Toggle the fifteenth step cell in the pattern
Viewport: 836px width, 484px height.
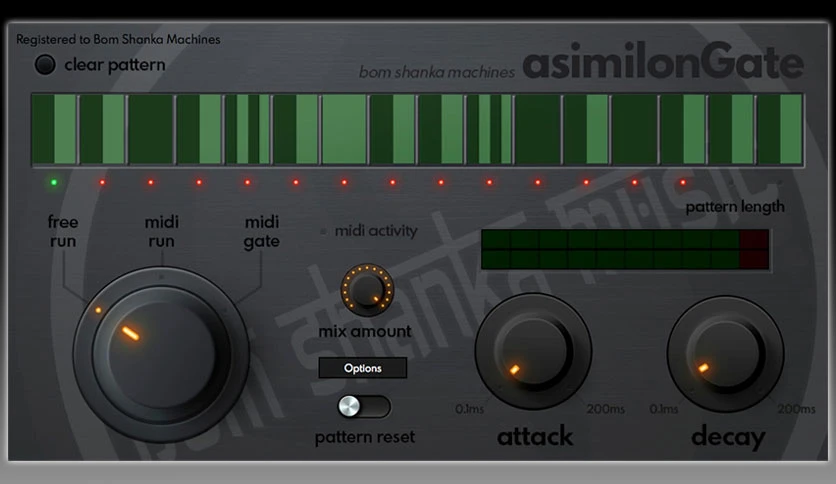[x=732, y=129]
